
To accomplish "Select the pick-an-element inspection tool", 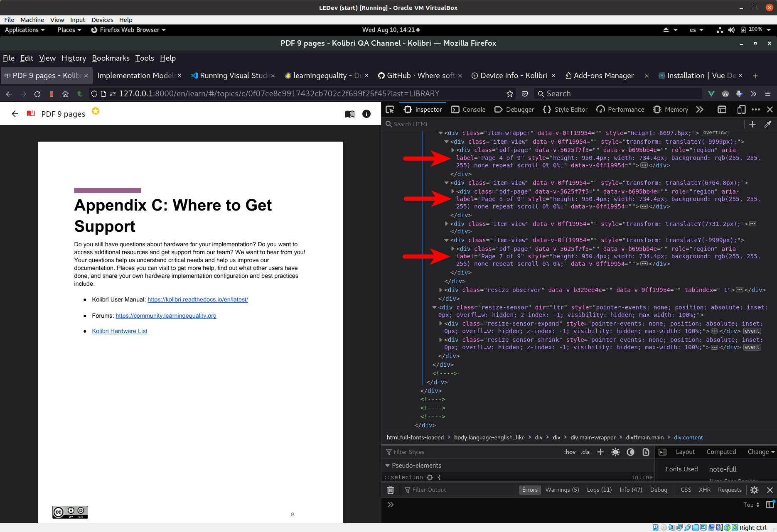I will tap(390, 109).
